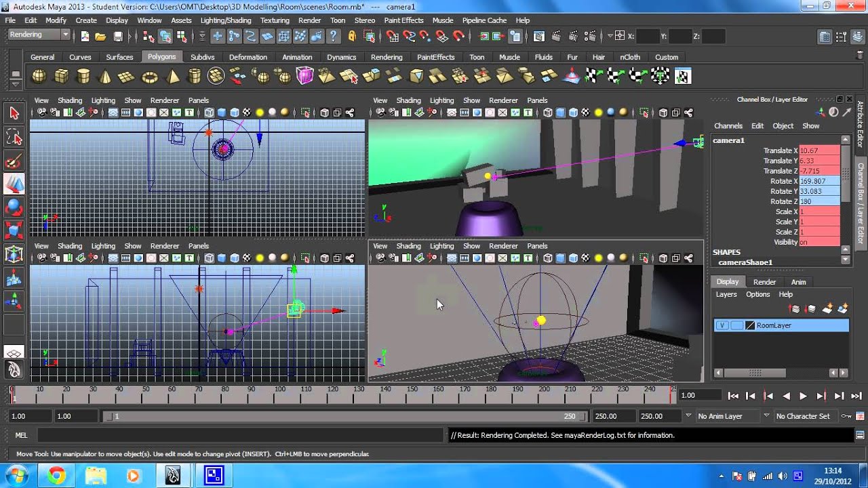Click play backwards button
The width and height of the screenshot is (868, 488).
[x=786, y=396]
